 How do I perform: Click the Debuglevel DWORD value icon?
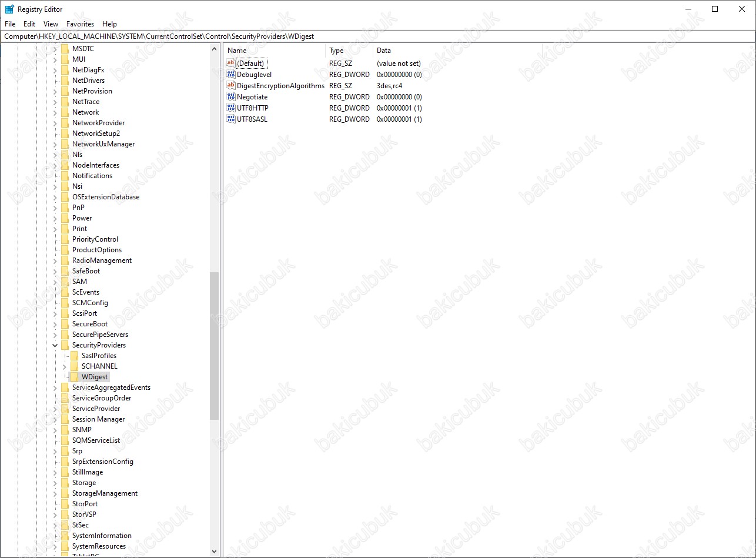[x=230, y=75]
